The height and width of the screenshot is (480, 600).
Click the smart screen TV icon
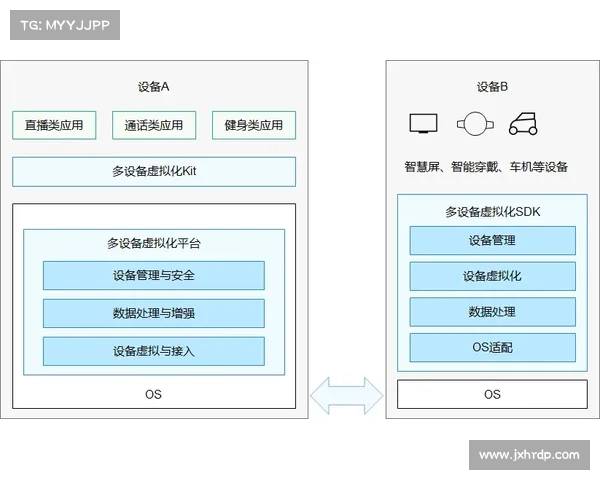423,123
